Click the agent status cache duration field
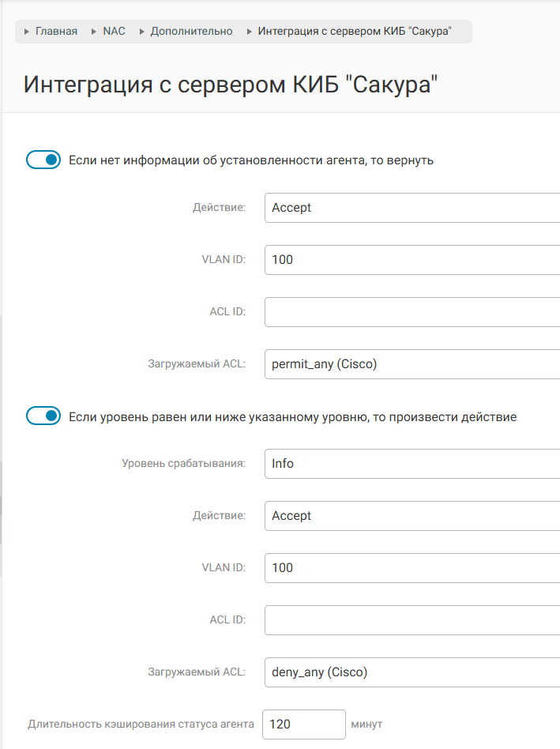 [303, 725]
